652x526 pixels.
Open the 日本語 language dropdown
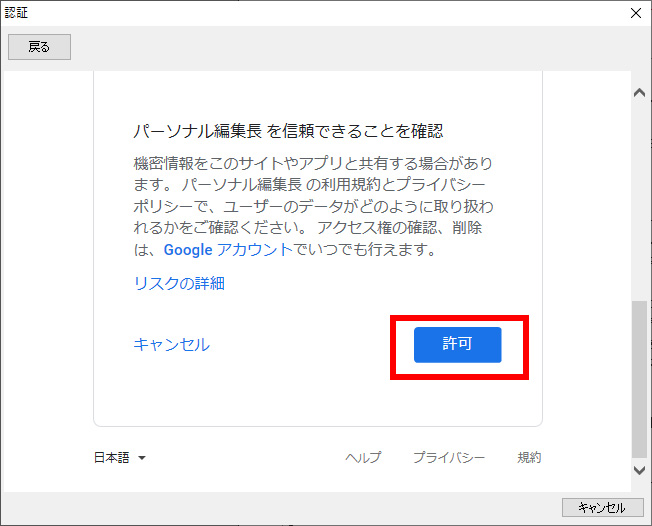click(x=120, y=458)
